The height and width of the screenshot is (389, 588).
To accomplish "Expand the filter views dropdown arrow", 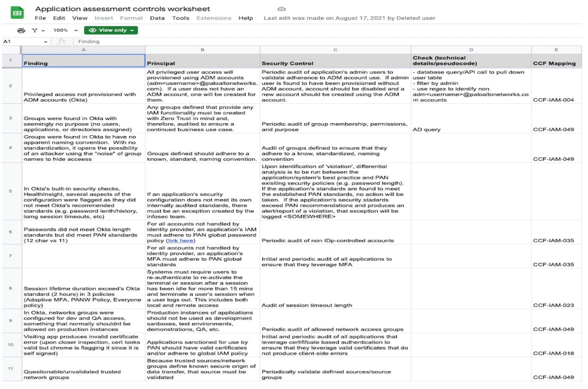I will tap(43, 31).
